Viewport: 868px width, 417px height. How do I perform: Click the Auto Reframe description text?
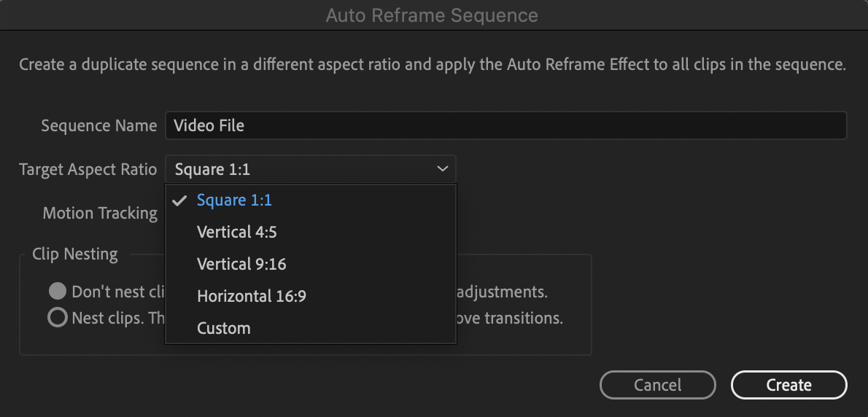point(432,64)
